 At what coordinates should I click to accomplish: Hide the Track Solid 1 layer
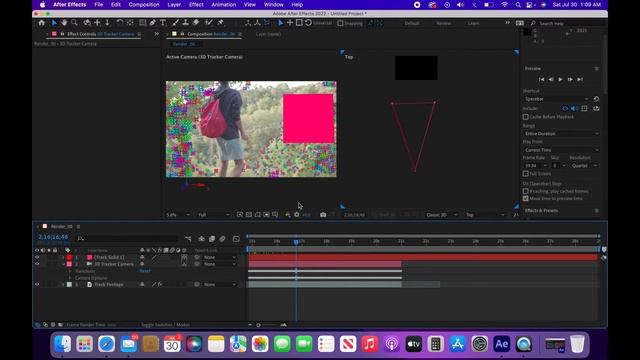37,257
